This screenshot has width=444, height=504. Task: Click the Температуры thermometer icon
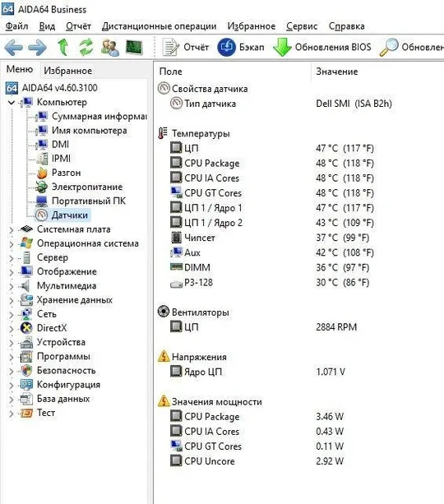pos(163,132)
